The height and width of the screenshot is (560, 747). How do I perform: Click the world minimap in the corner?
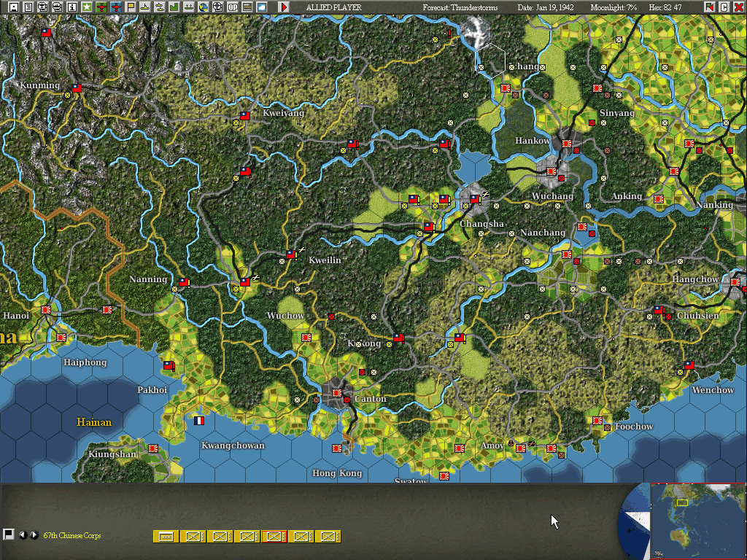[x=698, y=521]
